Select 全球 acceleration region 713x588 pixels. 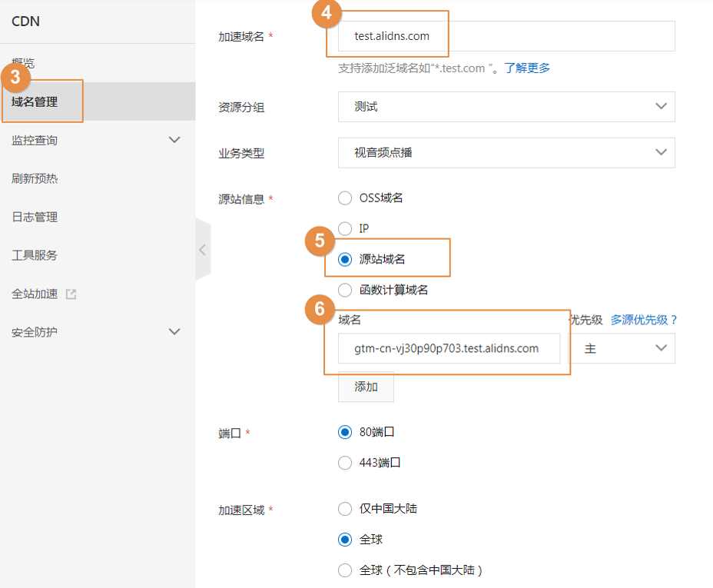(345, 540)
